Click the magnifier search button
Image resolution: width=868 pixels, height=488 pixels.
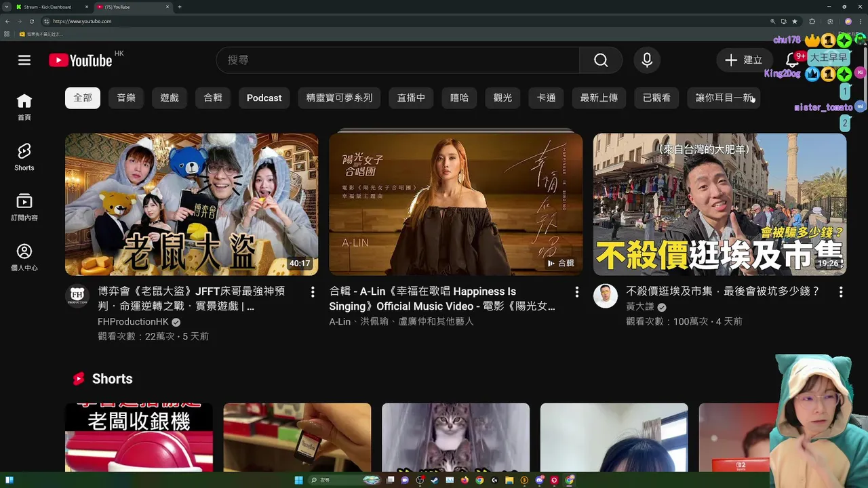click(601, 60)
